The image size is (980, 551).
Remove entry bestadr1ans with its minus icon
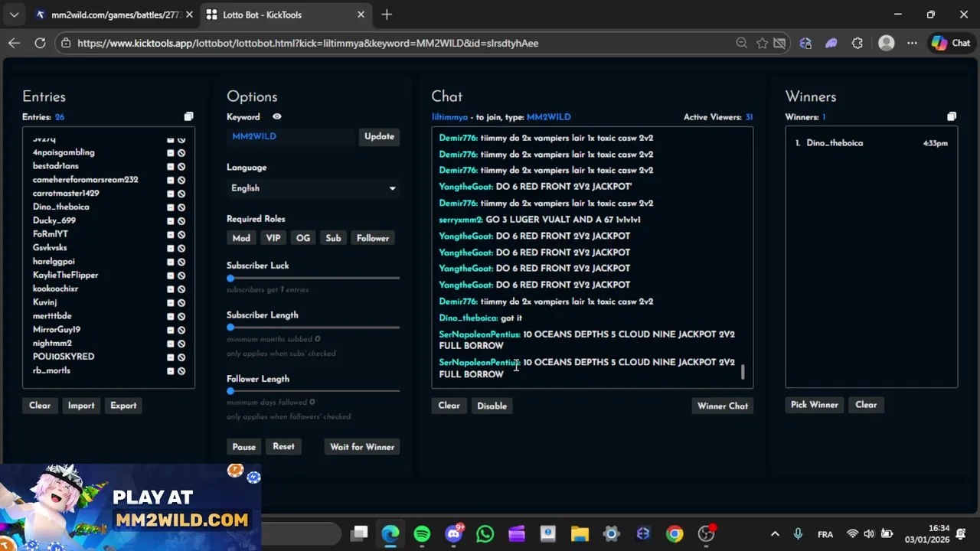point(171,166)
